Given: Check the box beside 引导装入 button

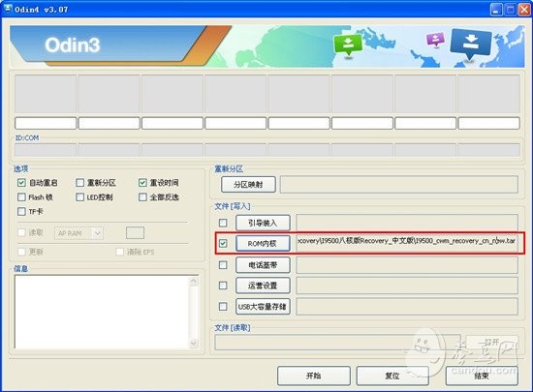Looking at the screenshot, I should tap(223, 223).
